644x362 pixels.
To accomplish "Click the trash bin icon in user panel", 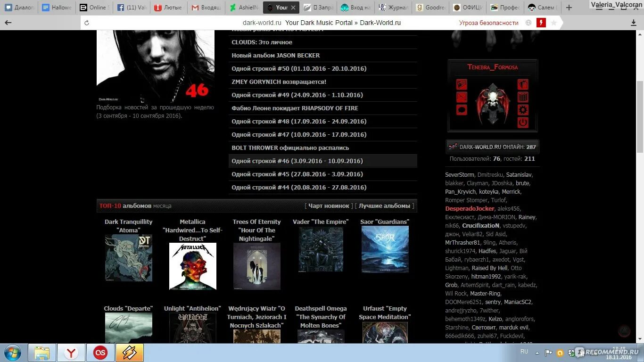I will pos(523,98).
